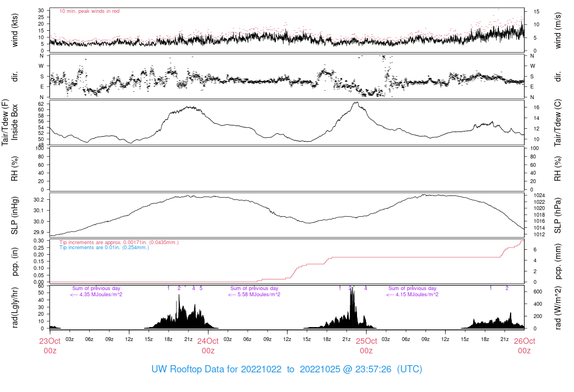
Task: Select the '30.2' SLP tick value
Action: coord(39,200)
